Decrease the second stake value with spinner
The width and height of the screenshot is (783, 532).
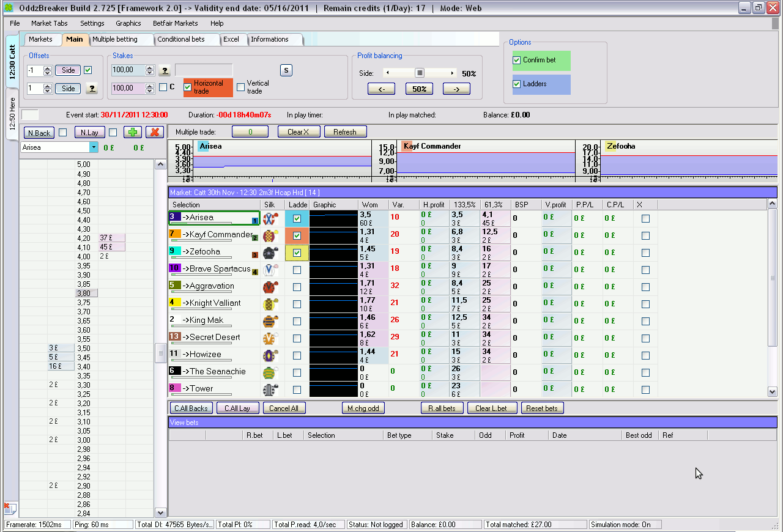pyautogui.click(x=150, y=91)
